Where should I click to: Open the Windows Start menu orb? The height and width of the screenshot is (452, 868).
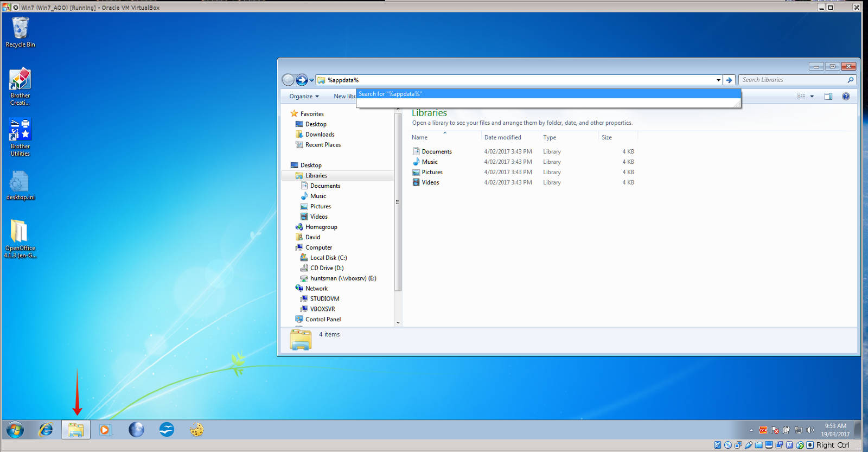(x=15, y=430)
